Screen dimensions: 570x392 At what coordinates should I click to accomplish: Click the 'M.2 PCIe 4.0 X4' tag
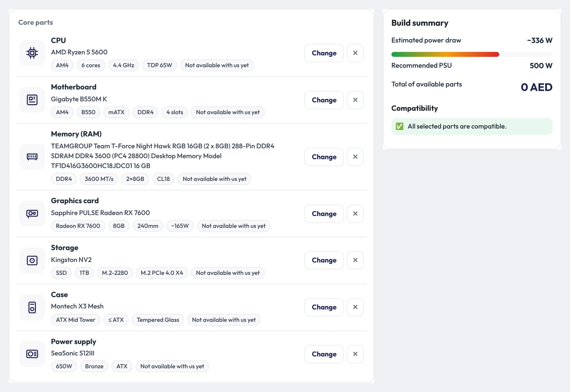click(162, 273)
